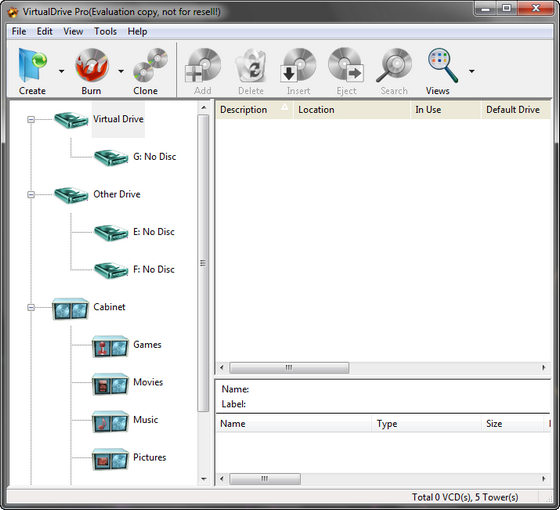Select the Games cabinet icon
The height and width of the screenshot is (510, 560).
110,346
